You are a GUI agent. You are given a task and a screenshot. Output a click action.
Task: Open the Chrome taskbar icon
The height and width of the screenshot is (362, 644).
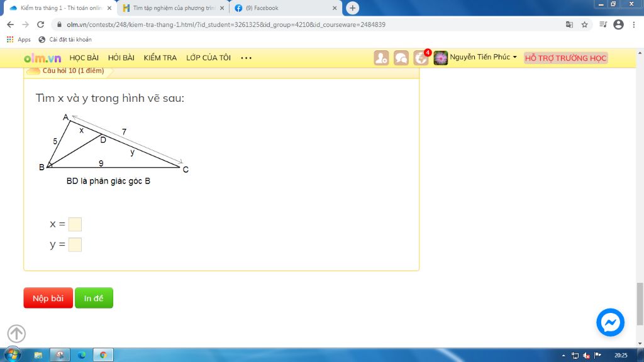(x=103, y=355)
